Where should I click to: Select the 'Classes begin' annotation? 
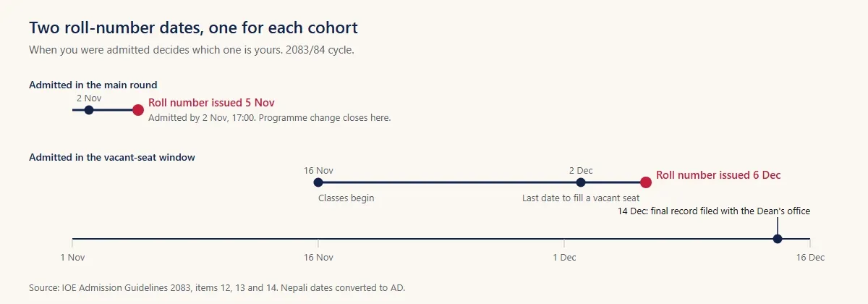[346, 198]
